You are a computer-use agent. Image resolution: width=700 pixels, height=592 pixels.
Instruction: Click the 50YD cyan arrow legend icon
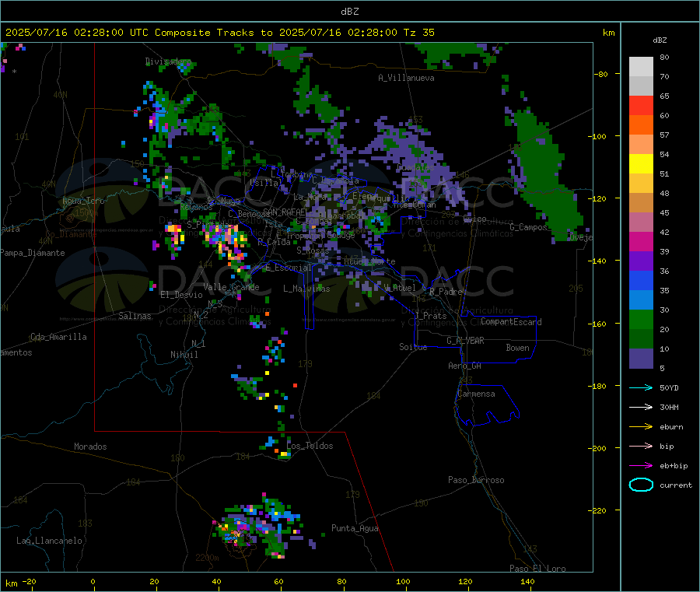(641, 387)
